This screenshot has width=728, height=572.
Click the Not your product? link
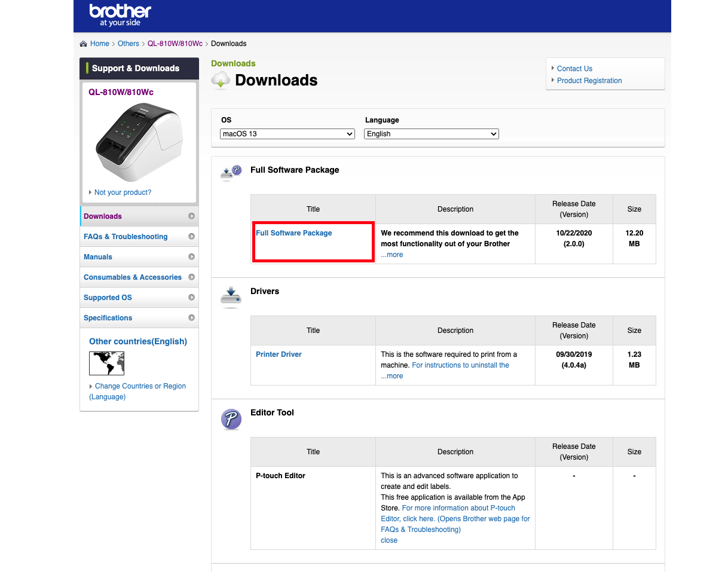pos(123,192)
